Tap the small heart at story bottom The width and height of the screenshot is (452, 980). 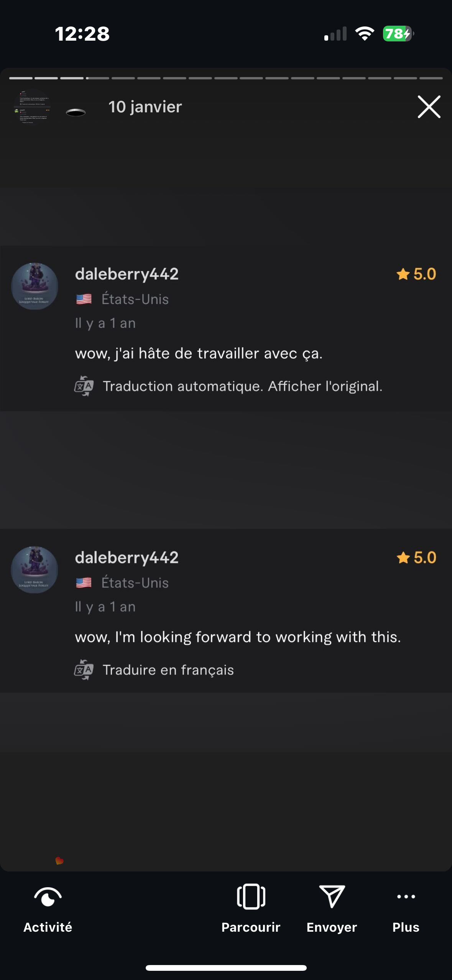click(x=59, y=861)
